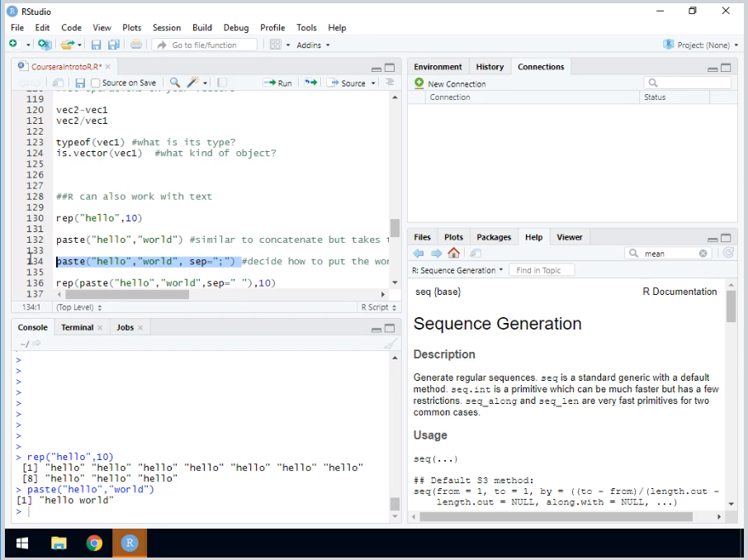
Task: Click the print document icon
Action: click(x=136, y=45)
